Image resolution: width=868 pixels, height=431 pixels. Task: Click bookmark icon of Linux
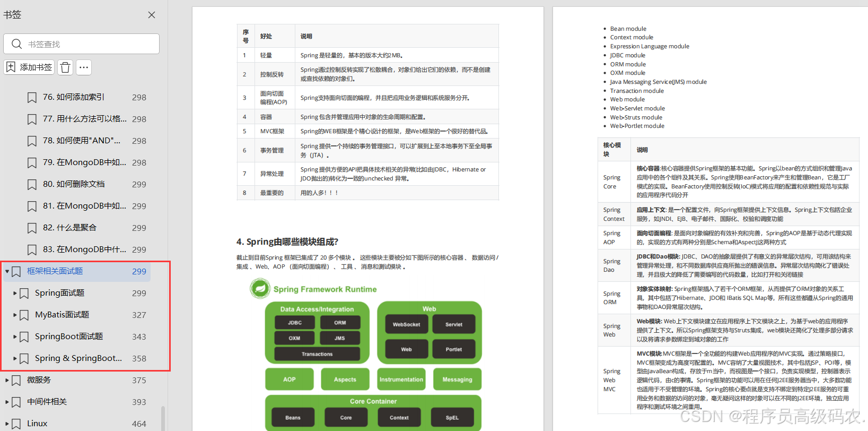[16, 424]
